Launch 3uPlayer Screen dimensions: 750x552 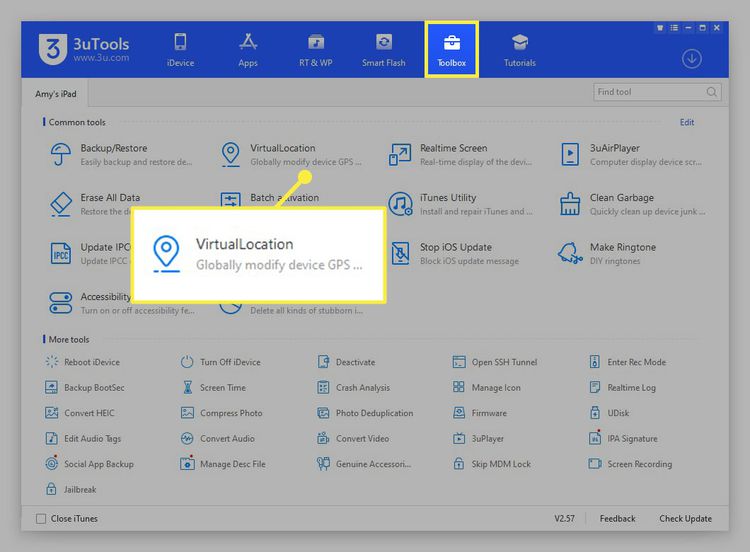point(478,438)
